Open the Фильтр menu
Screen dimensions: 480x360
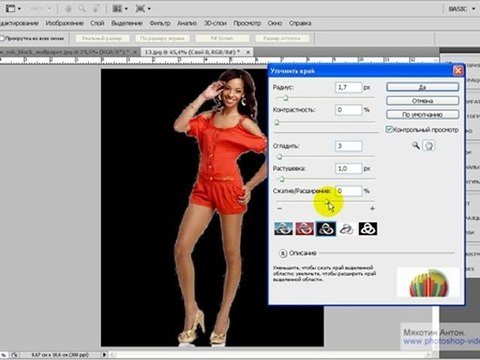pos(160,23)
